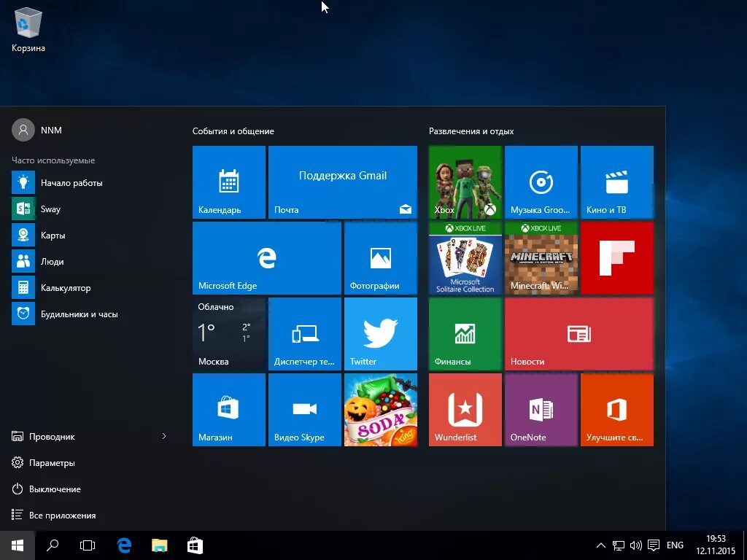The height and width of the screenshot is (560, 747).
Task: Open the Xbox tile
Action: coord(465,182)
